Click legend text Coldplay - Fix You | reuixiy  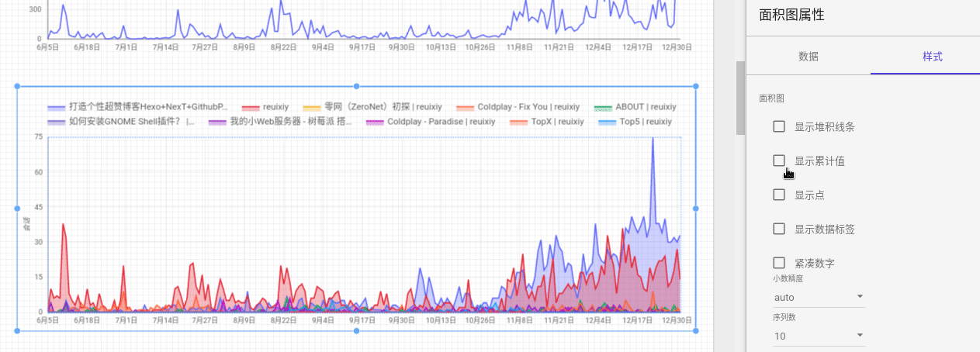pyautogui.click(x=529, y=107)
